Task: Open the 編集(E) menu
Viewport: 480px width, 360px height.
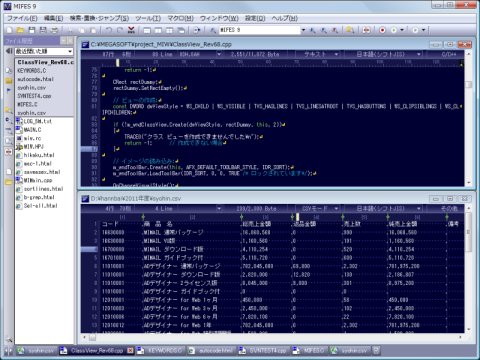Action: tap(53, 18)
